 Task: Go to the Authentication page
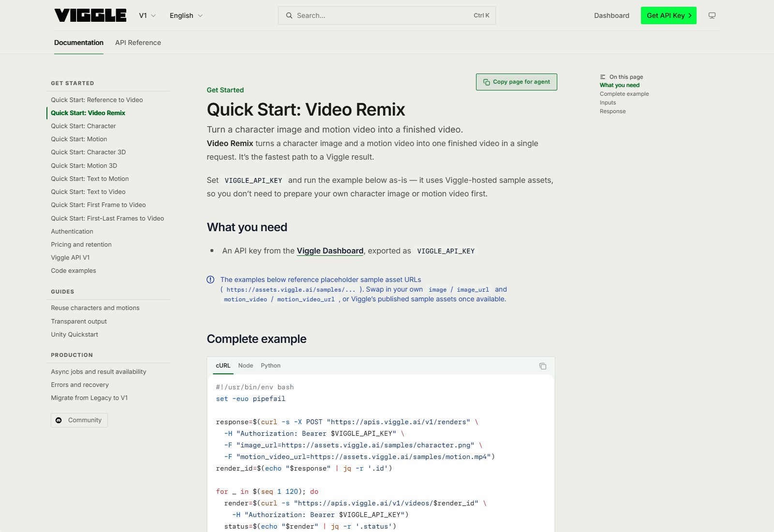pos(72,231)
